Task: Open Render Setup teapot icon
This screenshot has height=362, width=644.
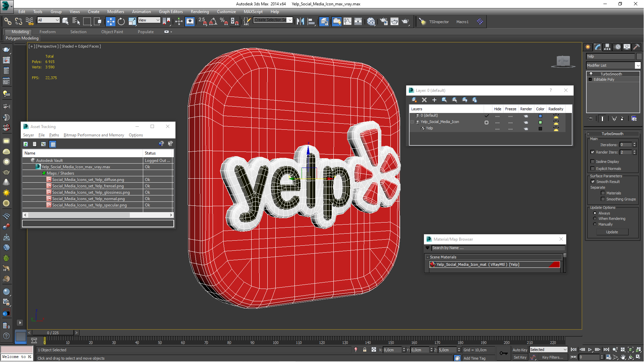Action: [x=384, y=21]
